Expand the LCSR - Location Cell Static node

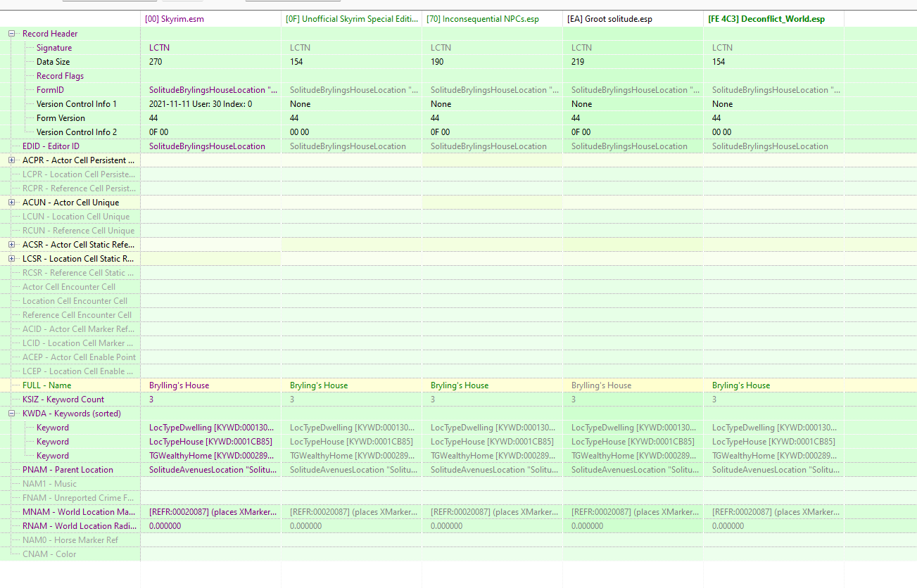click(x=11, y=259)
